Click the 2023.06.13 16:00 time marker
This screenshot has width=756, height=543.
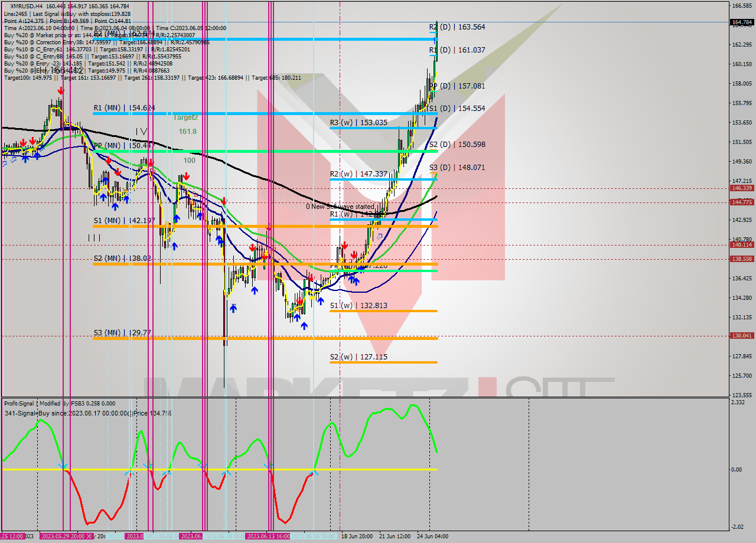[x=267, y=537]
